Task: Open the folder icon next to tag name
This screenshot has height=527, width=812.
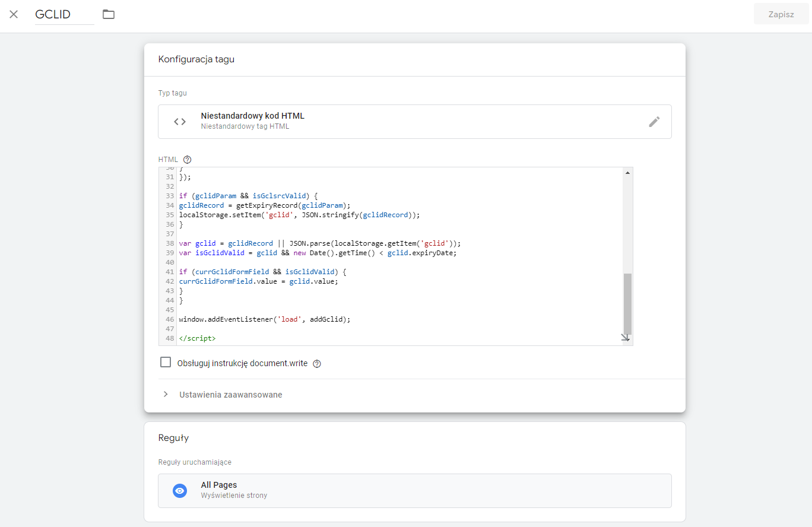Action: (x=108, y=14)
